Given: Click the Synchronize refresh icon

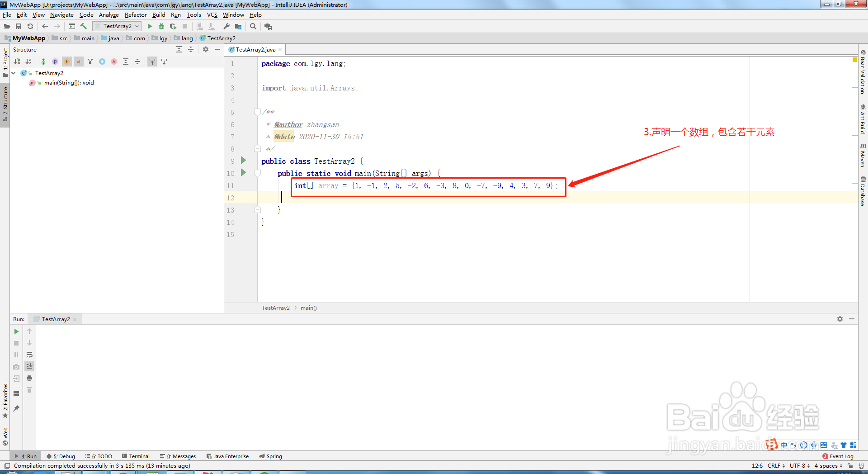Looking at the screenshot, I should pos(30,26).
